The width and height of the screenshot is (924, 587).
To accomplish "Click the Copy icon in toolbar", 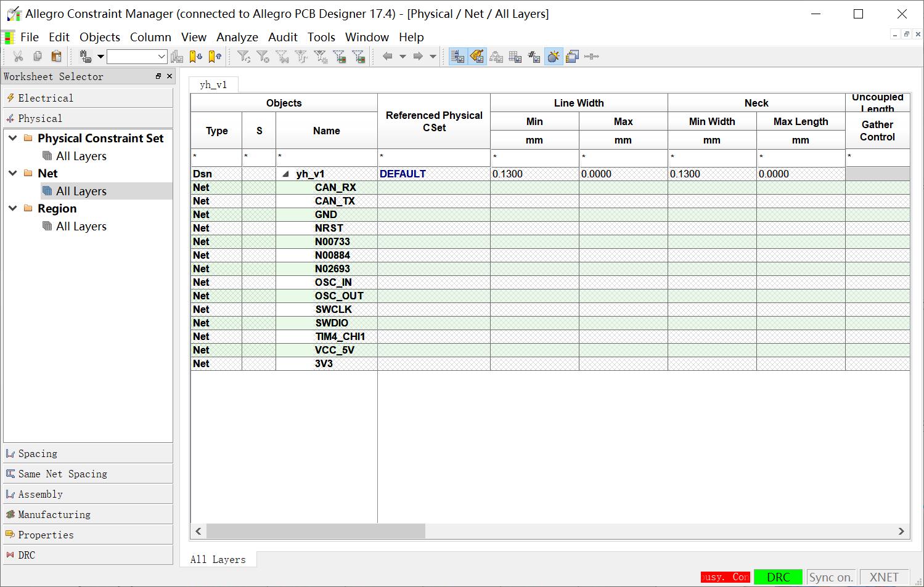I will tap(38, 57).
